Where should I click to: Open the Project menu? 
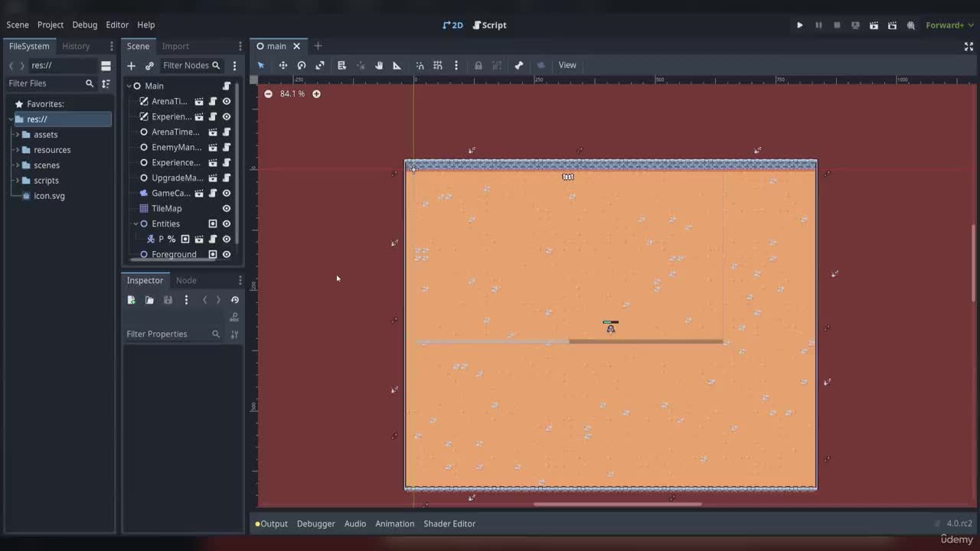tap(51, 25)
